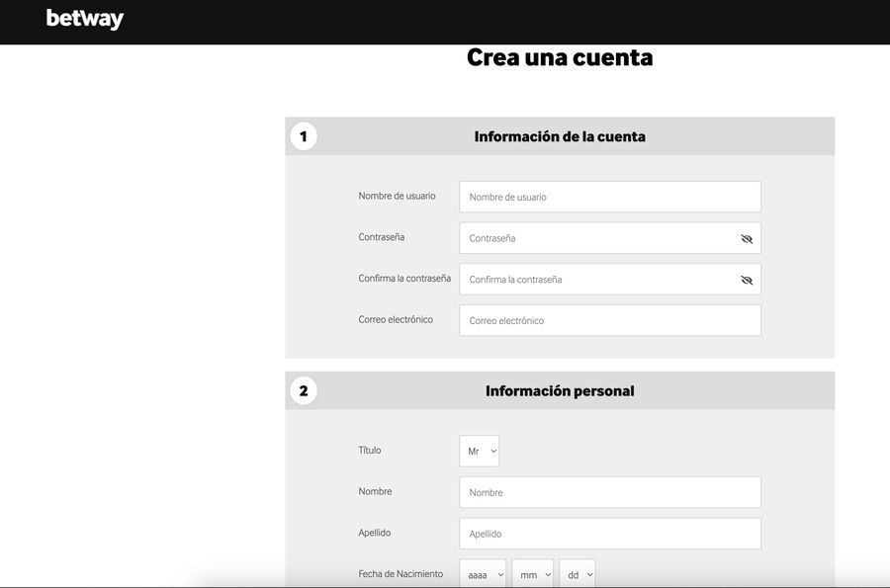
Task: Click the 'Información de la cuenta' header
Action: tap(560, 136)
